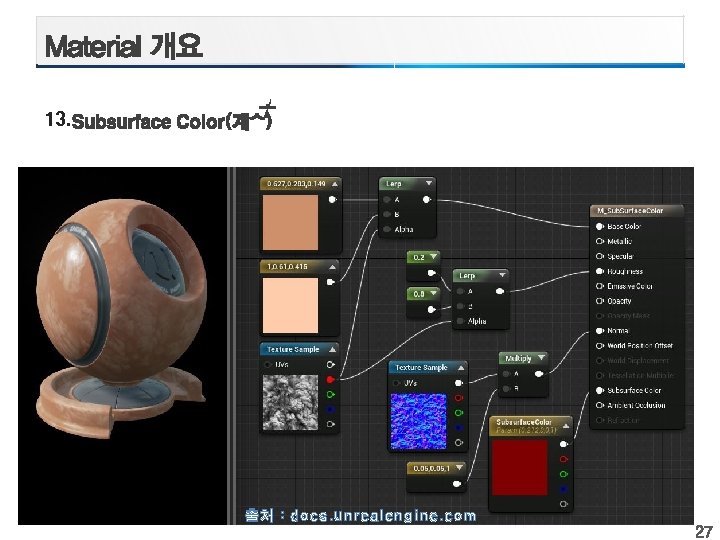720x540 pixels.
Task: Click the Emissive Color input pin
Action: tap(600, 286)
